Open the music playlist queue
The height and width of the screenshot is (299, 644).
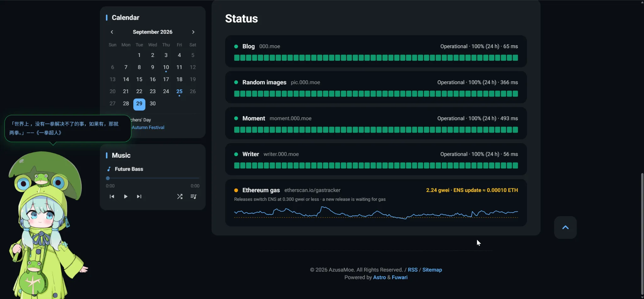coord(193,197)
